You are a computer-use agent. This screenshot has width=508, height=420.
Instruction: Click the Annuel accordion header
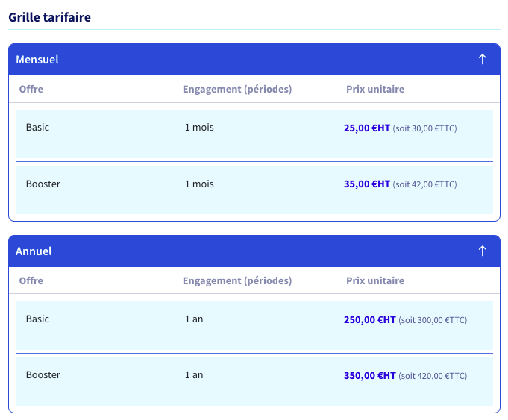pyautogui.click(x=254, y=251)
